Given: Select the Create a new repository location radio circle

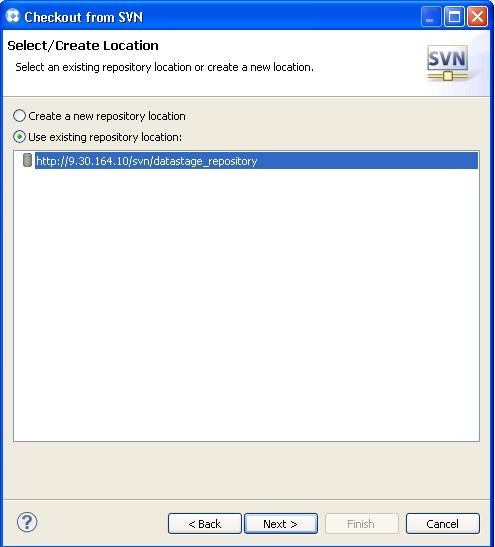Looking at the screenshot, I should (20, 115).
